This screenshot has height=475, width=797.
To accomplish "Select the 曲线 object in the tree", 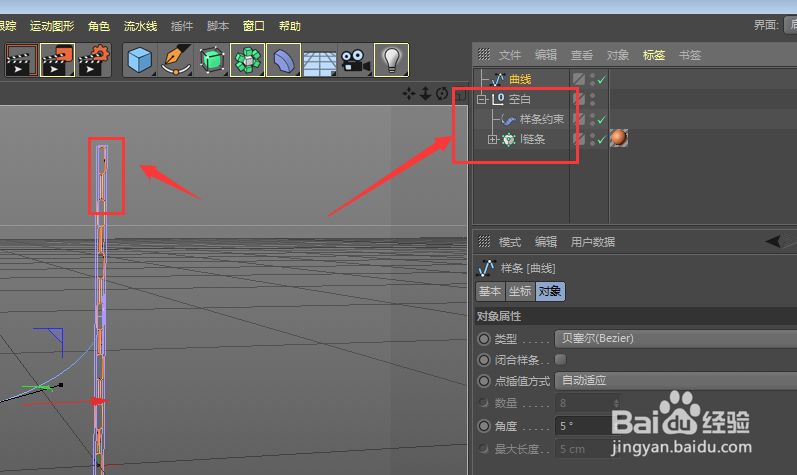I will (520, 79).
